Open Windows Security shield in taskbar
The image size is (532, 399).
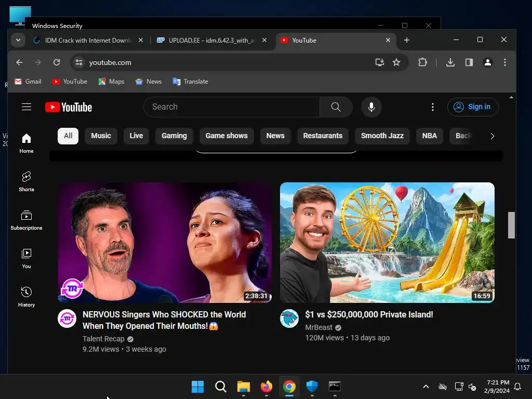tap(312, 387)
